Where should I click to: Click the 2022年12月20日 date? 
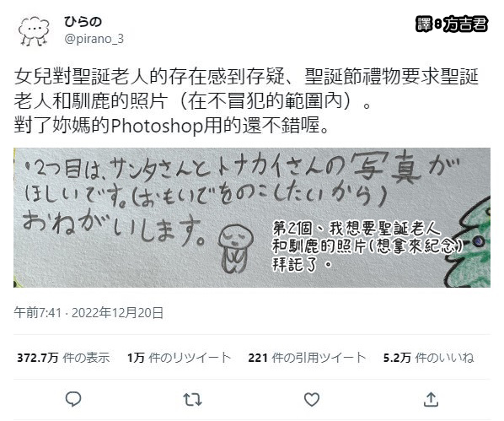click(x=117, y=312)
